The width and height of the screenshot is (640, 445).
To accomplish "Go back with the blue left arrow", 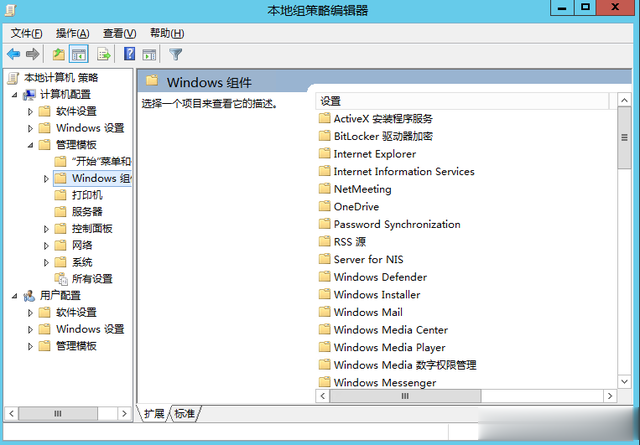I will 13,54.
